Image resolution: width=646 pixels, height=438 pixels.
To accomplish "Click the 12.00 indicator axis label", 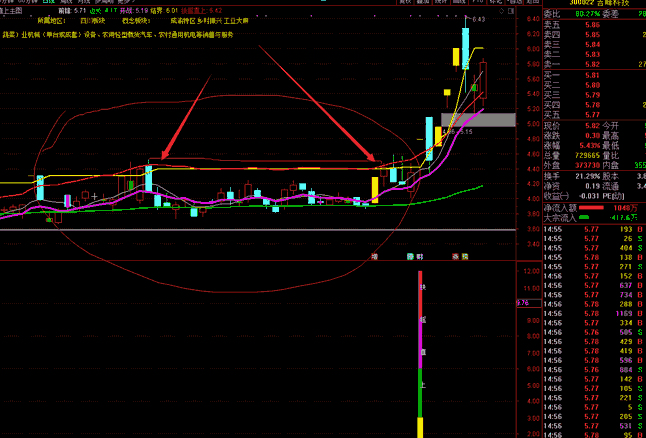I will click(531, 271).
